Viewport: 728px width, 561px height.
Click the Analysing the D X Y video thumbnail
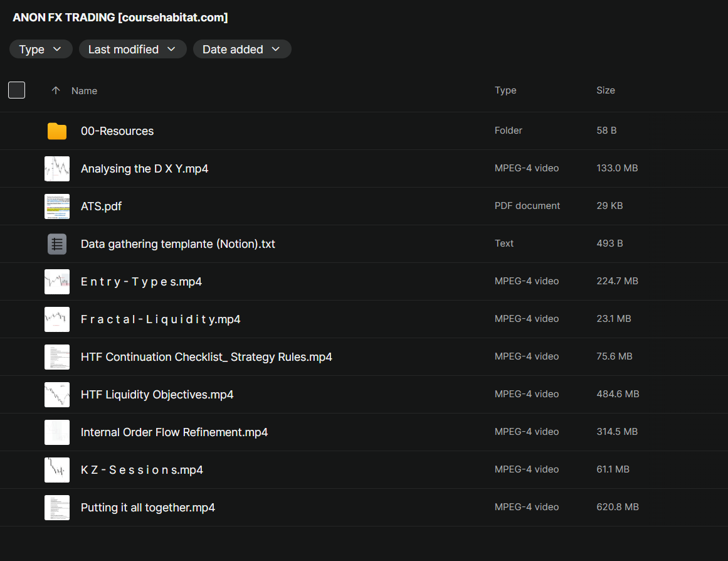coord(57,169)
